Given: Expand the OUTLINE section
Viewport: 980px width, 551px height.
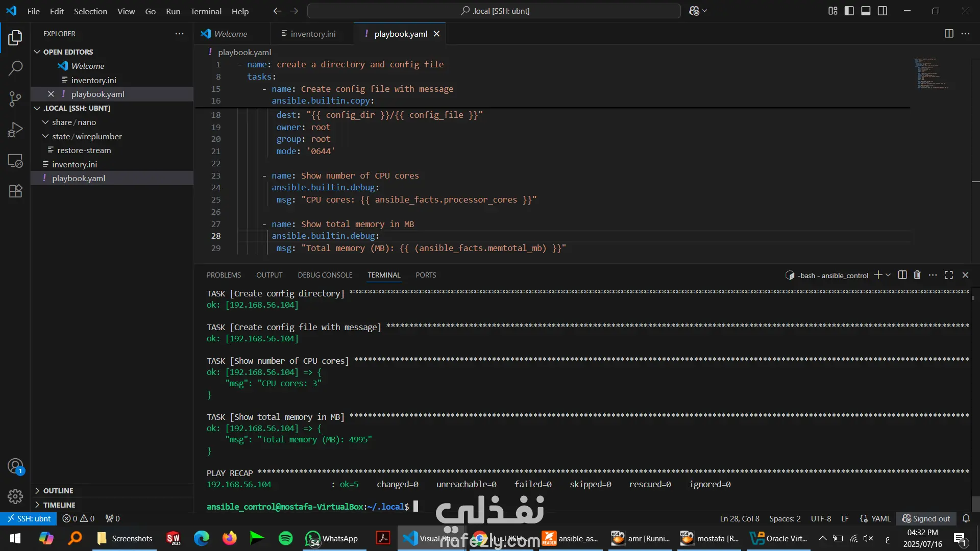Looking at the screenshot, I should 58,491.
